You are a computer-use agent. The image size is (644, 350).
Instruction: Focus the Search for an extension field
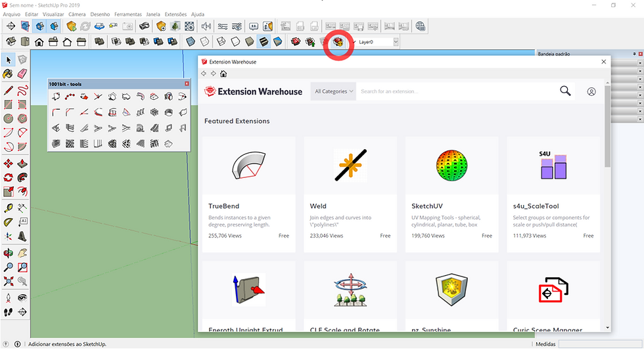457,91
